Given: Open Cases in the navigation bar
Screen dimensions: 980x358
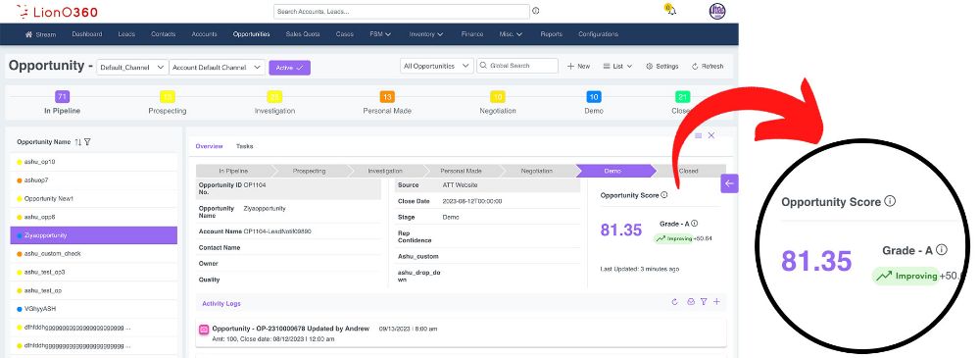Looking at the screenshot, I should tap(344, 34).
